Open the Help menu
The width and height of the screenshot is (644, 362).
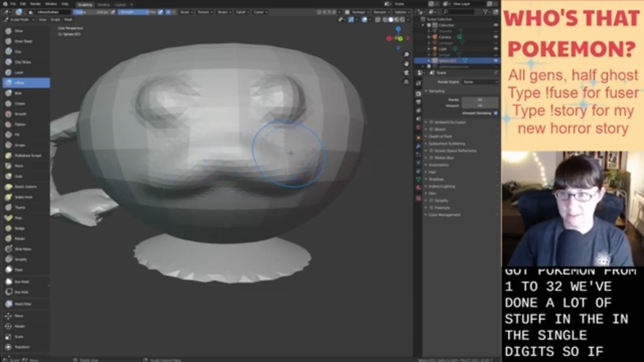click(x=64, y=4)
